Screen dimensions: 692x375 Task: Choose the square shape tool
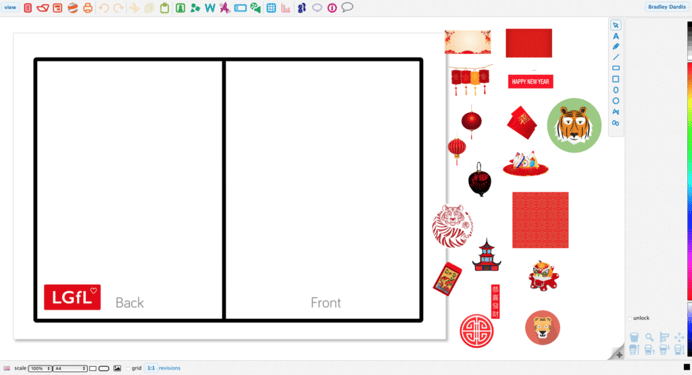point(616,79)
